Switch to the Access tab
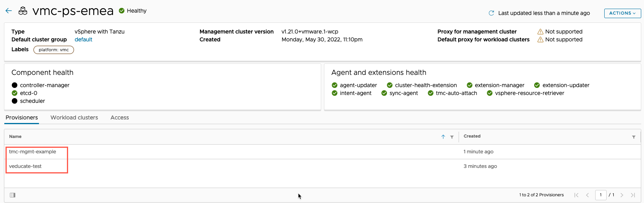The height and width of the screenshot is (203, 644). point(120,117)
